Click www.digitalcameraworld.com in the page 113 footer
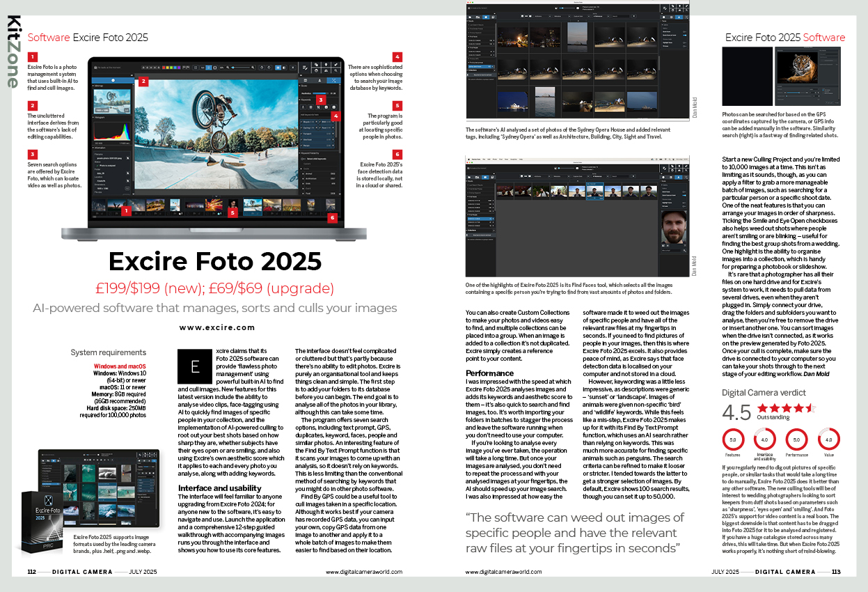Screen dimensions: 868x592 pyautogui.click(x=503, y=572)
